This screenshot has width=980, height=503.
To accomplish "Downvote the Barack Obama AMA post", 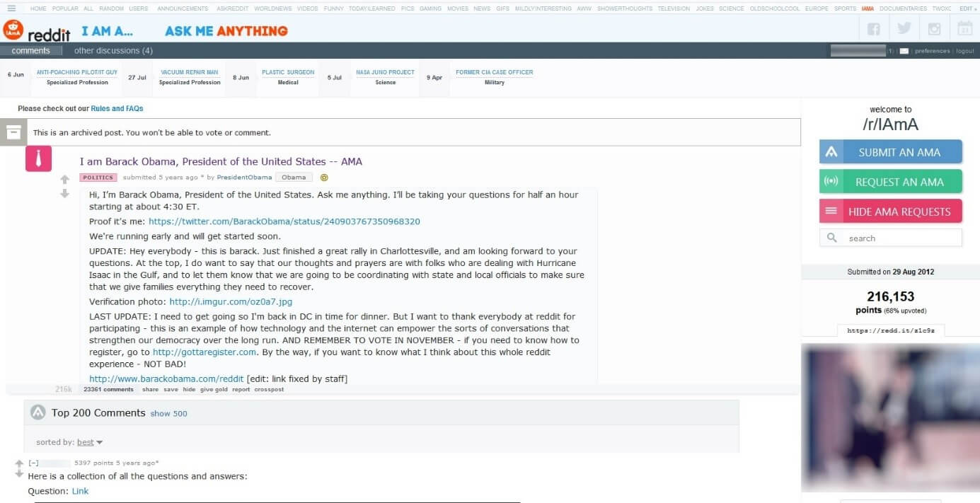I will [x=65, y=193].
